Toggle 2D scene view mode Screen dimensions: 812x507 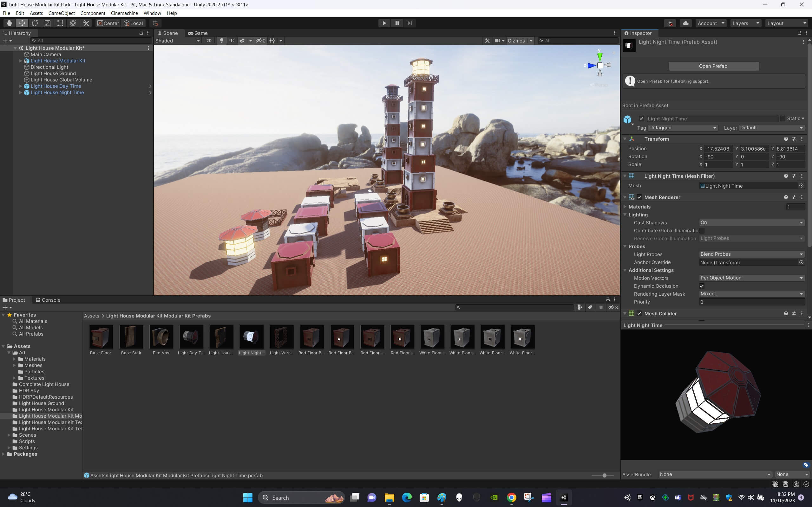[x=209, y=41]
